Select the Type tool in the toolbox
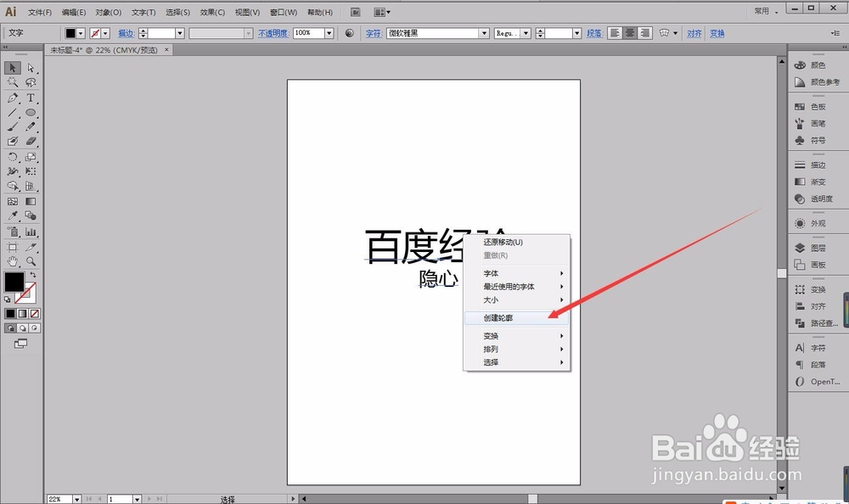Image resolution: width=849 pixels, height=504 pixels. [30, 98]
